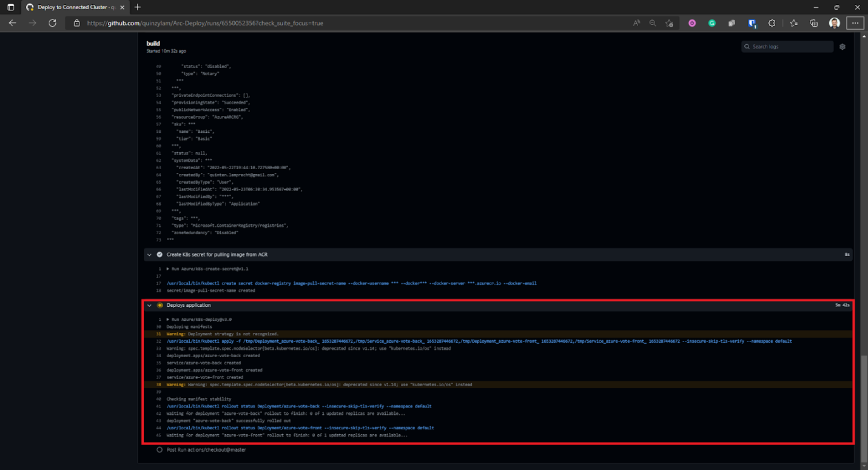Viewport: 868px width, 470px height.
Task: Click the 'Deploying manifests' log line
Action: tap(189, 327)
